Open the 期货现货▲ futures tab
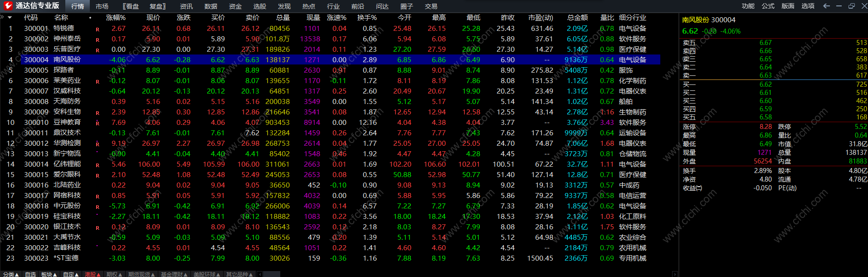This screenshot has width=868, height=277. 141,274
